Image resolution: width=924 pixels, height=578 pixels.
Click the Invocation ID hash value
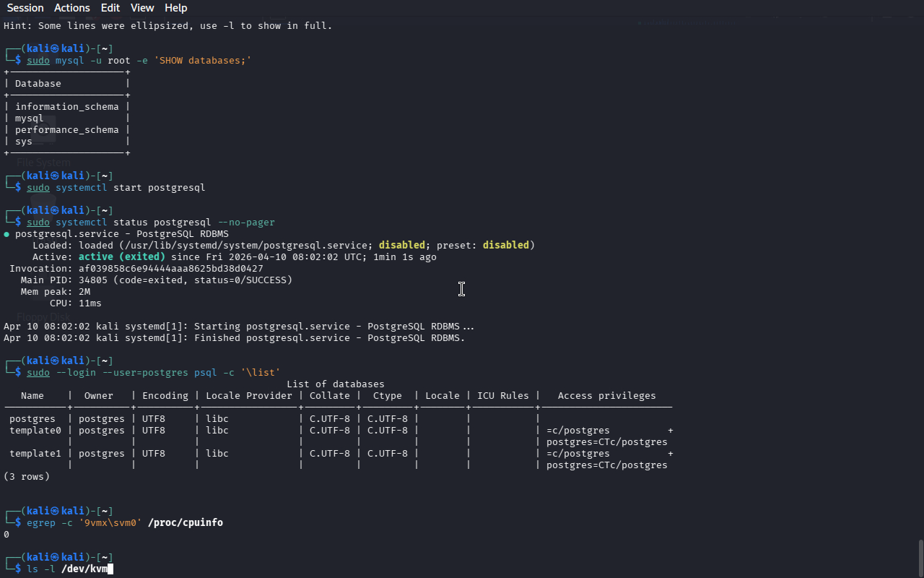[x=170, y=269]
